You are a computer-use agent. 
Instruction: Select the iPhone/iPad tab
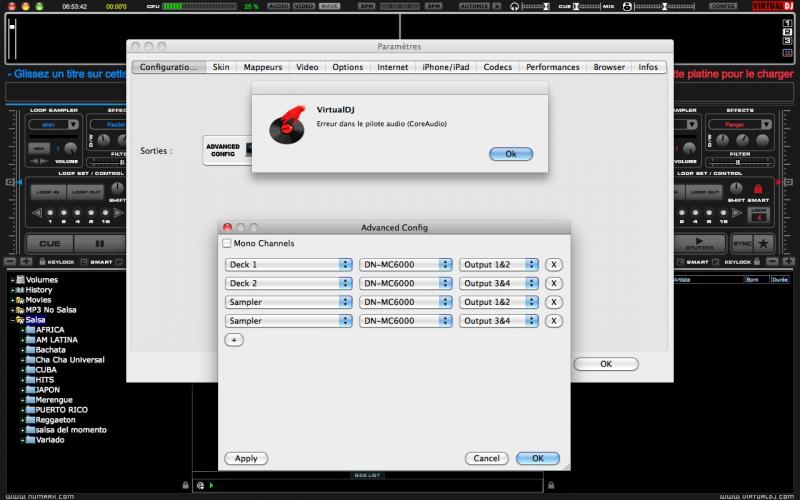pyautogui.click(x=445, y=67)
